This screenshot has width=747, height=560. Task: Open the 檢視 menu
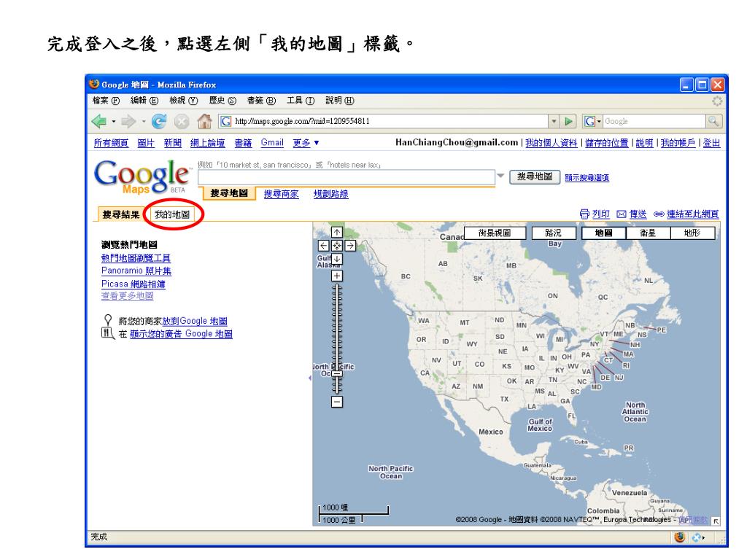pos(183,101)
